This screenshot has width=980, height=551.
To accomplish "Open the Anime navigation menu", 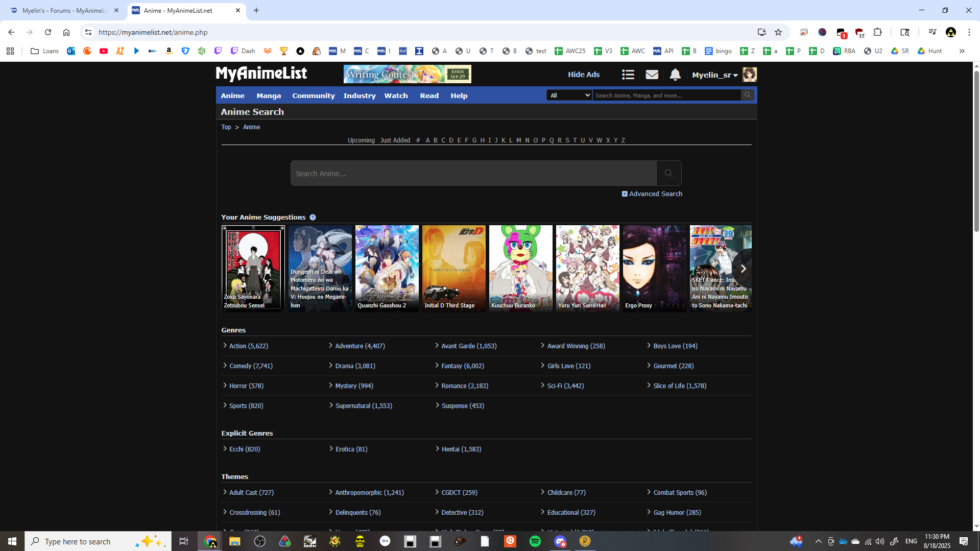I will tap(232, 95).
